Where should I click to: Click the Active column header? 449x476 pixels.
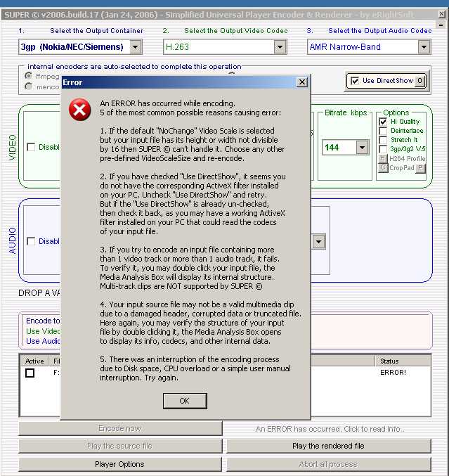point(34,361)
